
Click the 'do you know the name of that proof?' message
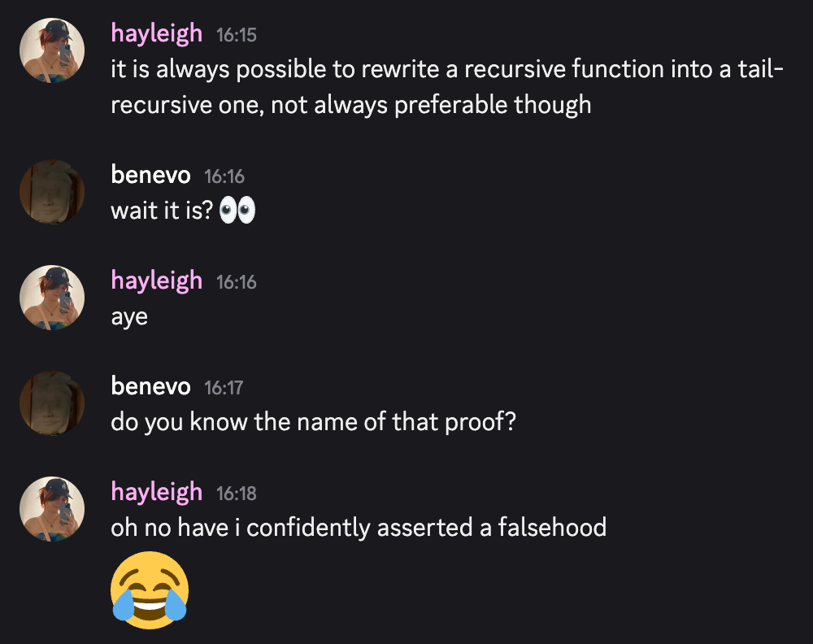[x=314, y=422]
